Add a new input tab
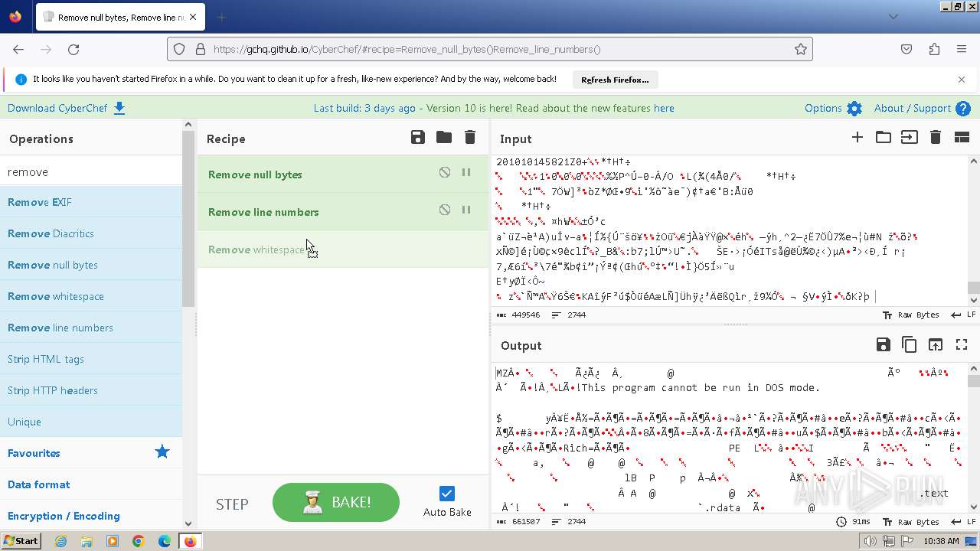Image resolution: width=980 pixels, height=551 pixels. (x=857, y=137)
